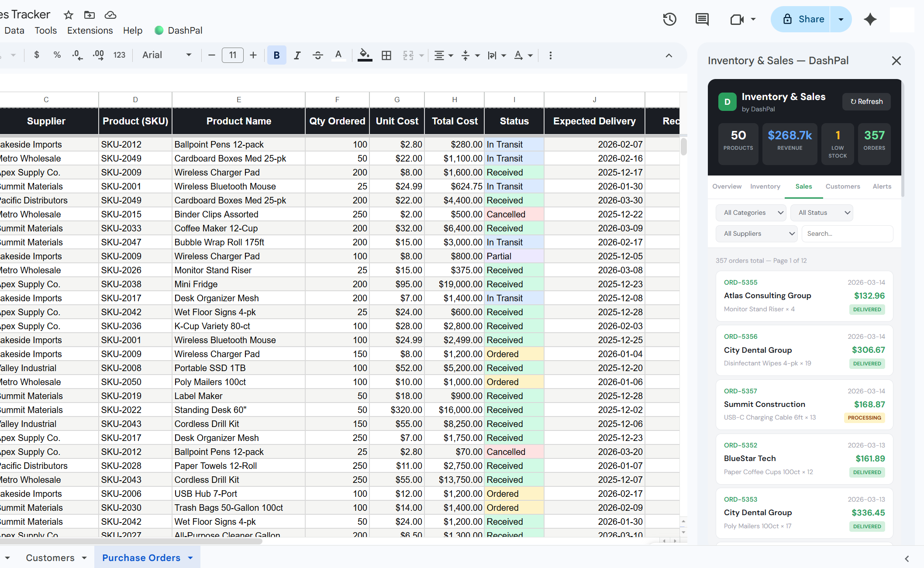This screenshot has width=924, height=568.
Task: Click the DashPal Search input field
Action: (847, 234)
